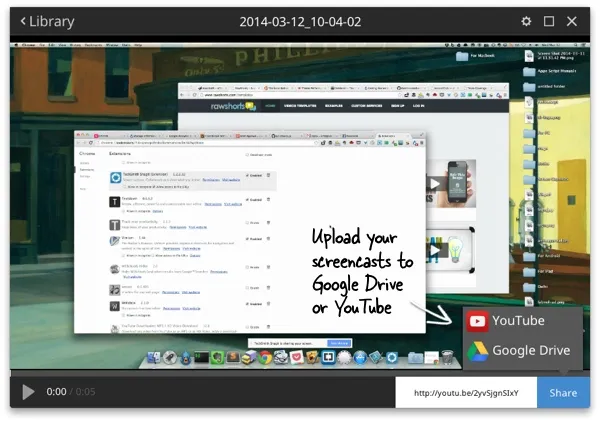Close the video player with the X

click(572, 21)
